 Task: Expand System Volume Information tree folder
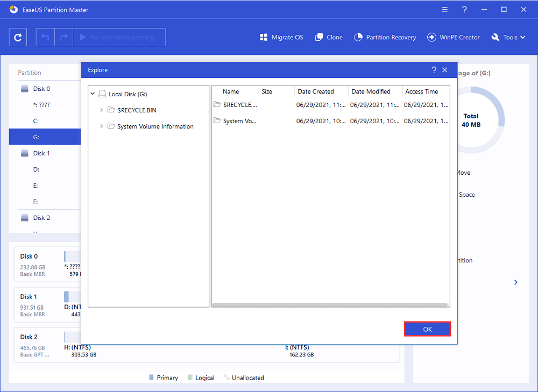click(x=102, y=126)
